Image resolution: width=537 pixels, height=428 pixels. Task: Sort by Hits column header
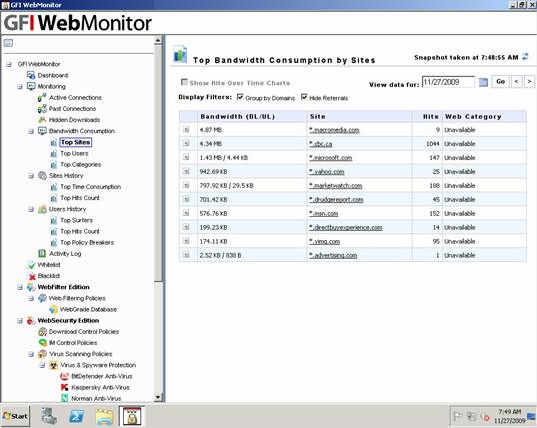pos(427,117)
